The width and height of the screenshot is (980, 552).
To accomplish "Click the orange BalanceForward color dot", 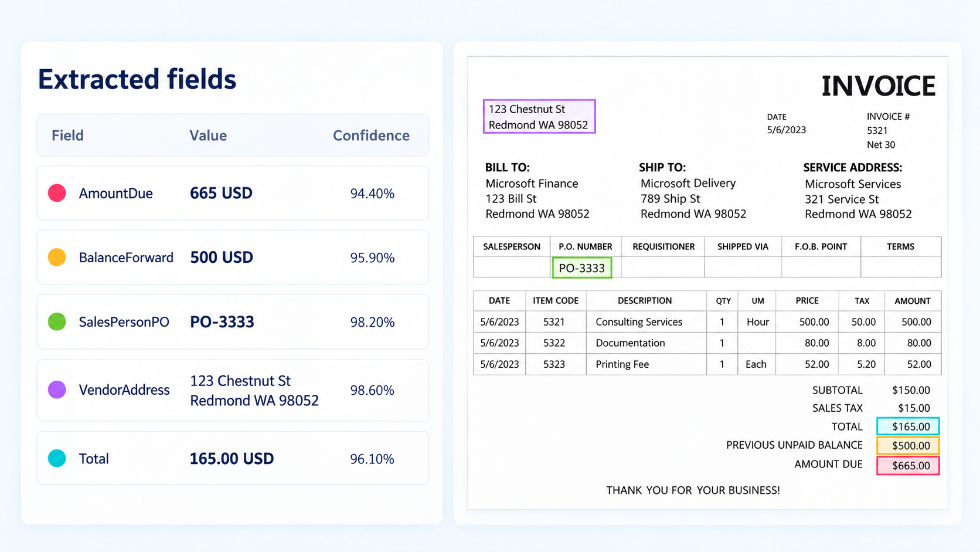I will (x=57, y=257).
